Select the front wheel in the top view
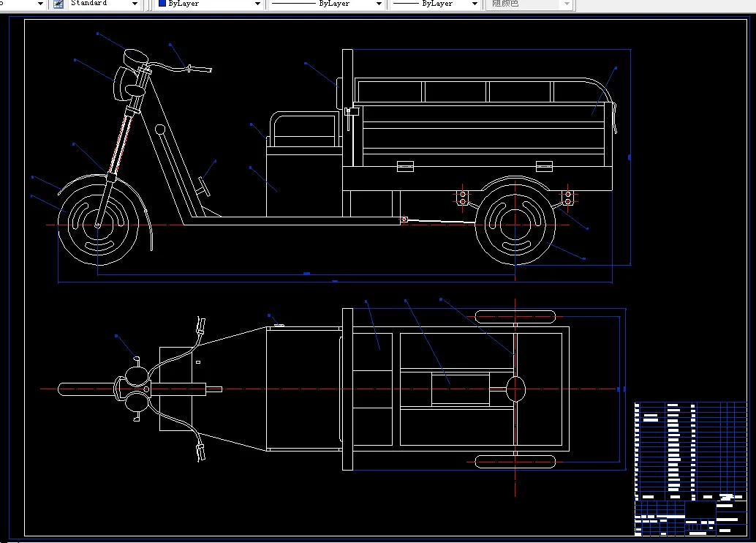The height and width of the screenshot is (543, 756). (x=87, y=389)
